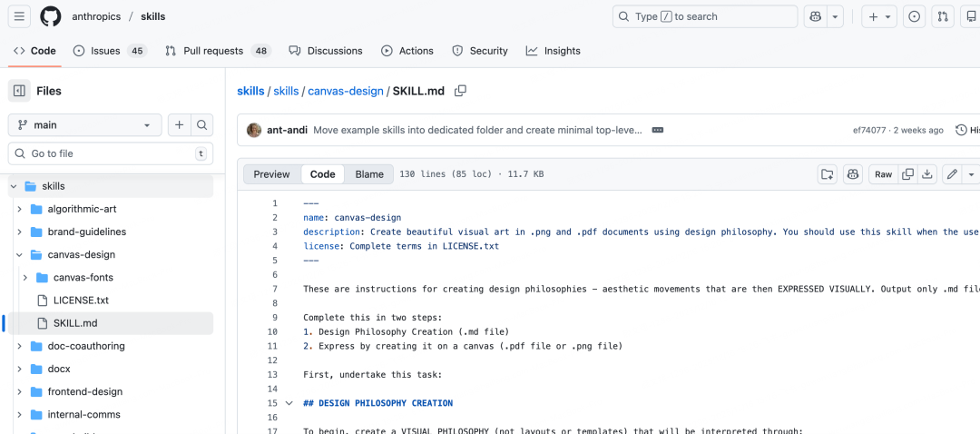Switch to Code view

(x=322, y=174)
